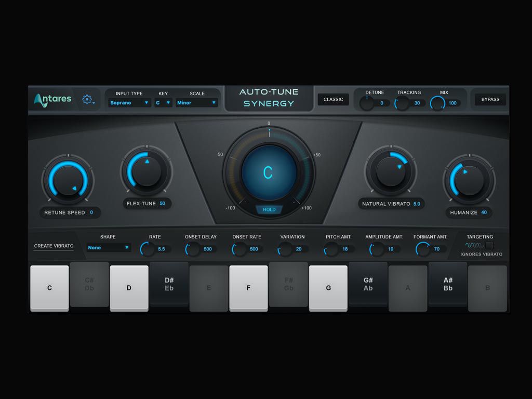Toggle the F# Gb key
The width and height of the screenshot is (532, 399).
pos(288,284)
